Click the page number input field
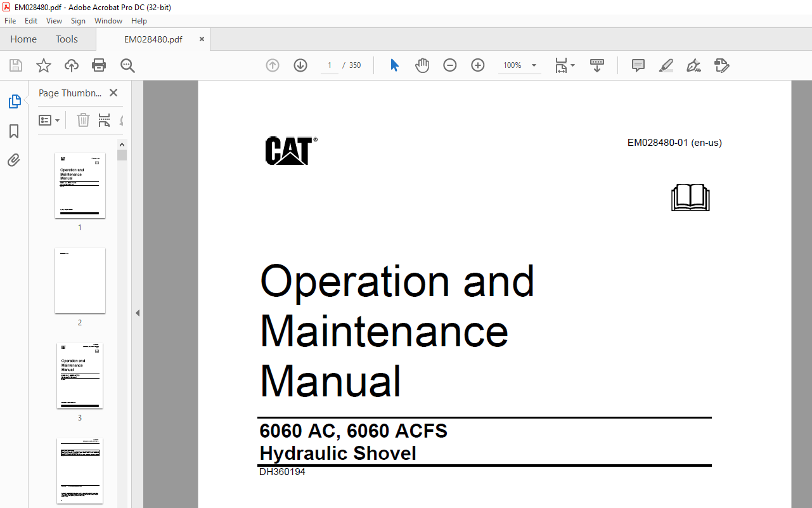Image resolution: width=812 pixels, height=508 pixels. click(x=330, y=65)
